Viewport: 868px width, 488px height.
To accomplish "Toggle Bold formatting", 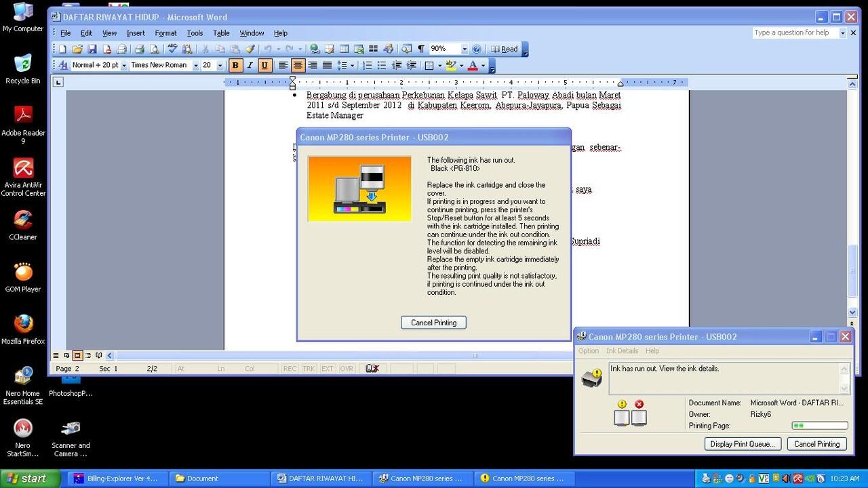I will point(235,65).
